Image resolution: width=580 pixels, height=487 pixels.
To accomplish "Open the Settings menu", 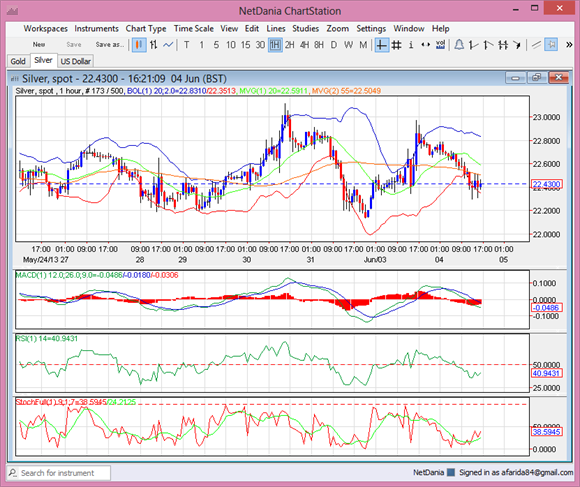I will click(371, 28).
